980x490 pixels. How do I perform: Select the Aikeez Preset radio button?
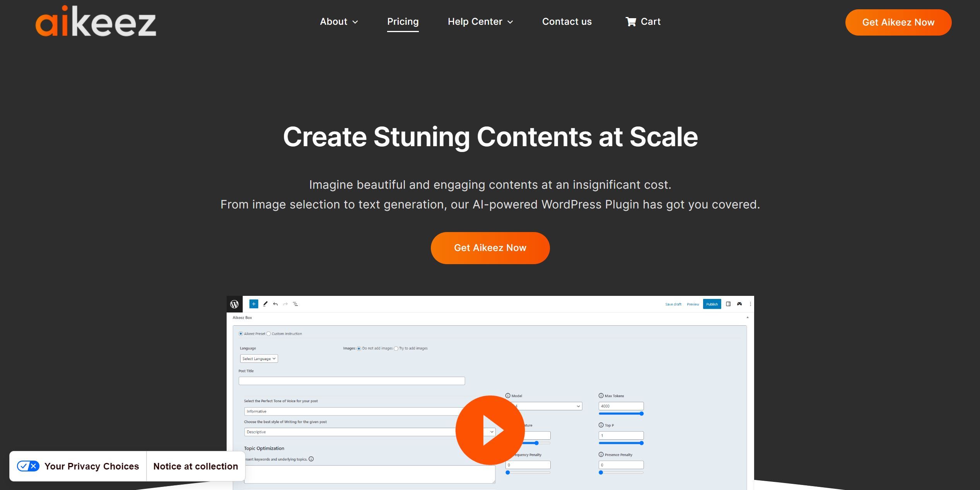click(241, 333)
